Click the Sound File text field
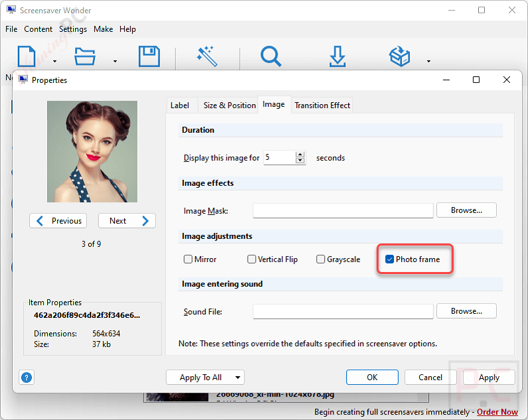Screen dimensions: 528x420 (x=343, y=312)
